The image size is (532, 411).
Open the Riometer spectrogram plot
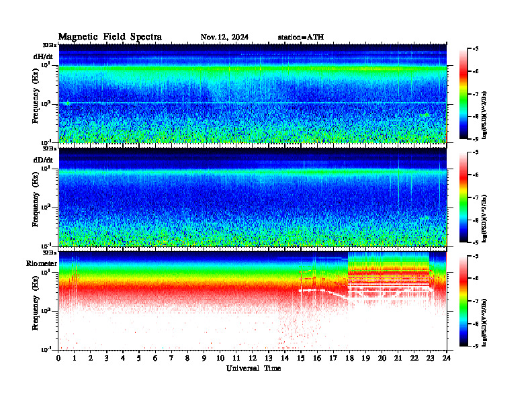[x=253, y=300]
